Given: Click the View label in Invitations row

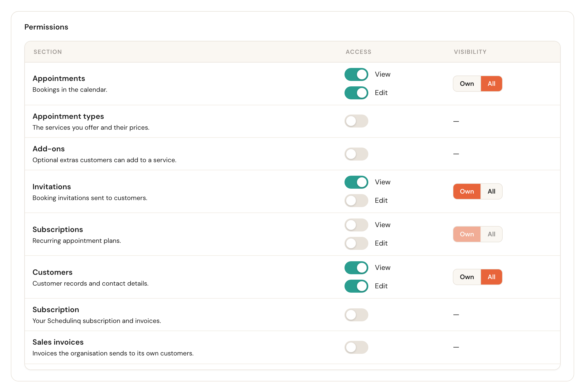Looking at the screenshot, I should [x=382, y=182].
